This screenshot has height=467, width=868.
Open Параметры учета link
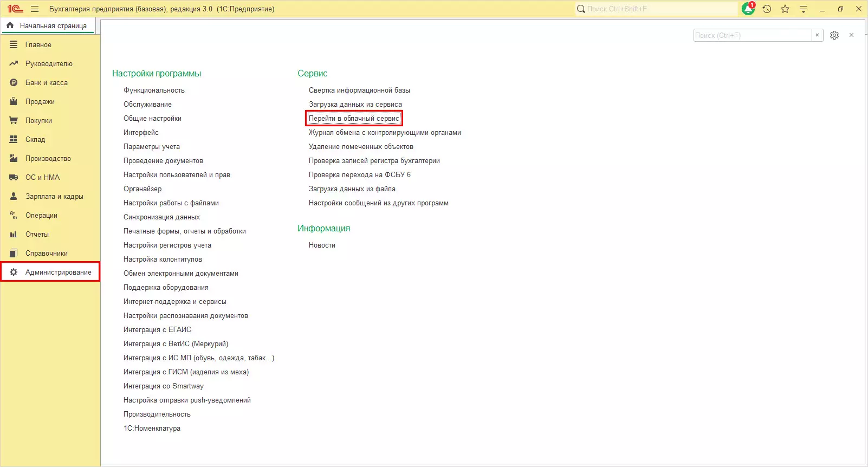[152, 146]
